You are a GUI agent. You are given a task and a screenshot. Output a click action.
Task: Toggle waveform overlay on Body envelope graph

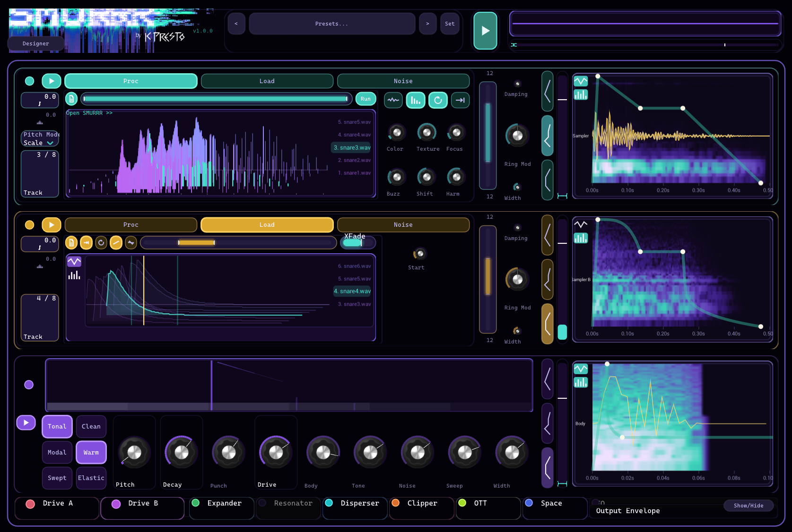coord(581,369)
